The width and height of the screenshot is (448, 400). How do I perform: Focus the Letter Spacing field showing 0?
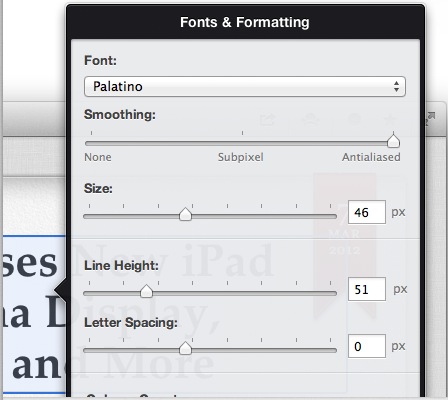coord(367,346)
